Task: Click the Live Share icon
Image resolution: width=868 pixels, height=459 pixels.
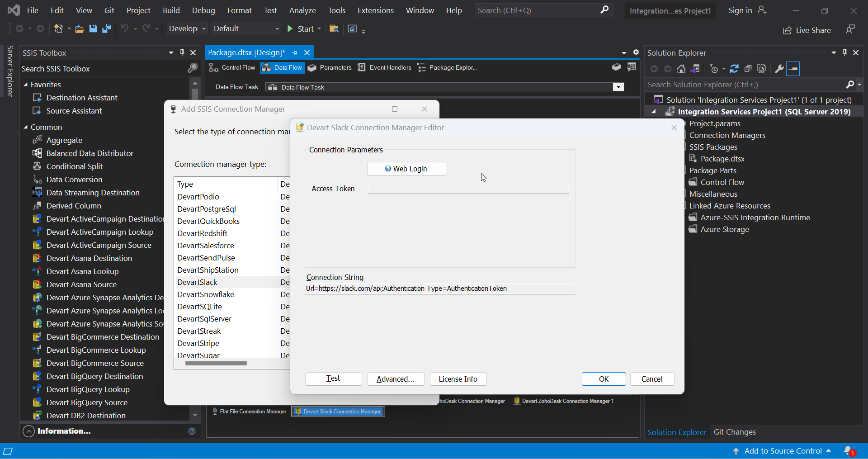Action: pyautogui.click(x=787, y=30)
